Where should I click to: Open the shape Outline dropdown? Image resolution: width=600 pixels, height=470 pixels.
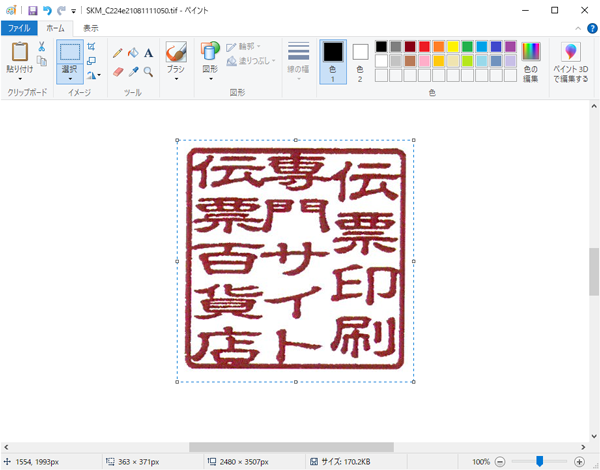pyautogui.click(x=243, y=46)
